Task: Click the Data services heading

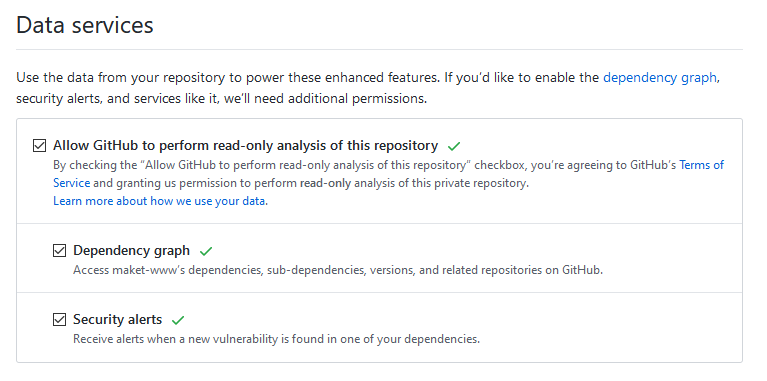Action: (85, 25)
